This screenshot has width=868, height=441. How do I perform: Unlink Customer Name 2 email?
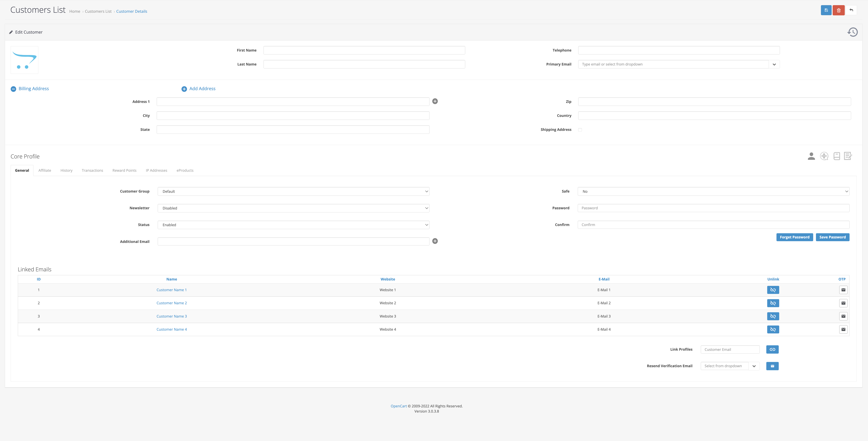(773, 303)
